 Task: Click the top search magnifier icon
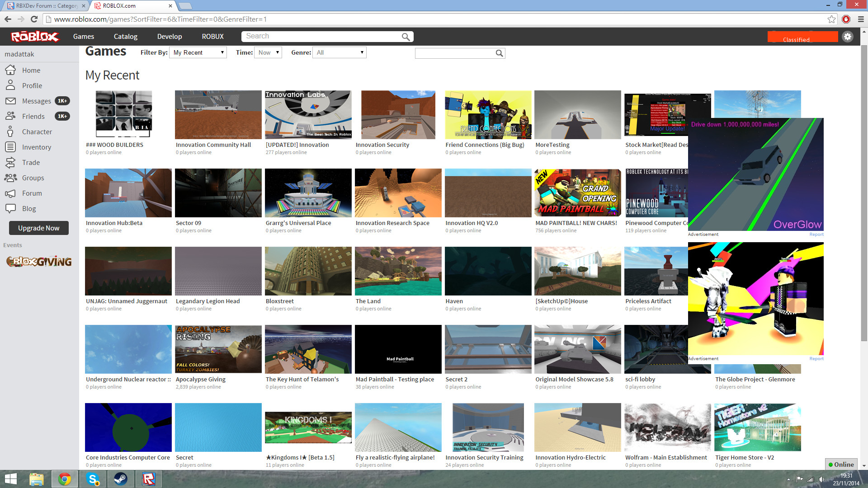click(x=406, y=37)
